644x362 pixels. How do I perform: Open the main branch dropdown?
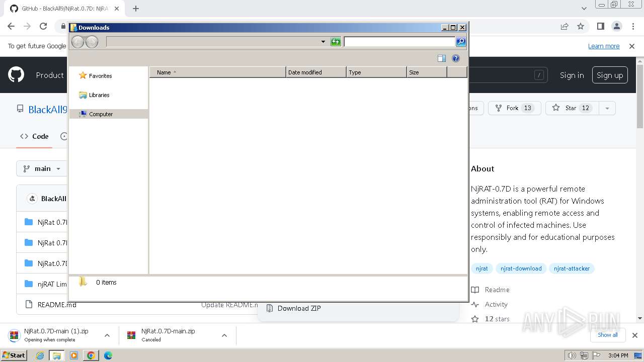(x=42, y=168)
